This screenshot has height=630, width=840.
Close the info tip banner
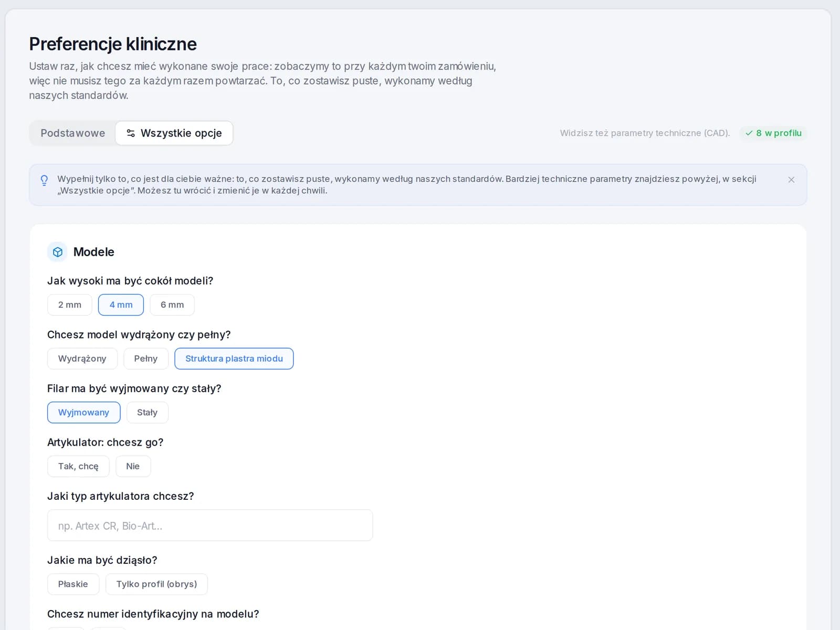click(x=791, y=180)
